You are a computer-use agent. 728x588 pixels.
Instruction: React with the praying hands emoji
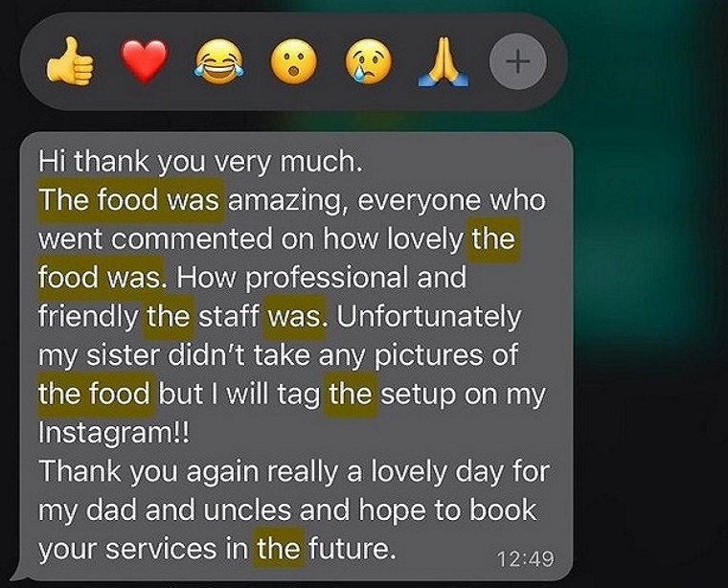point(444,61)
